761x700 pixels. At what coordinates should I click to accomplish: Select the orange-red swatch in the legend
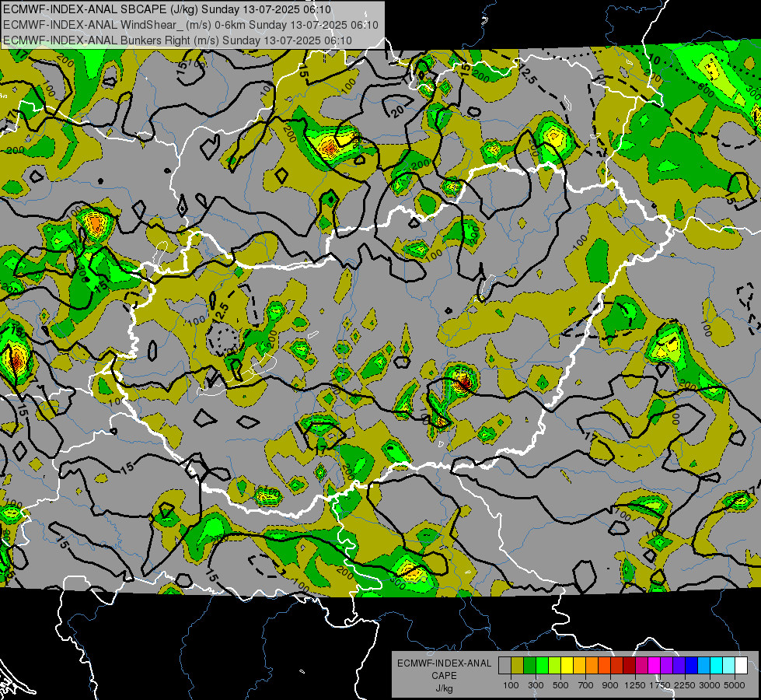point(604,666)
